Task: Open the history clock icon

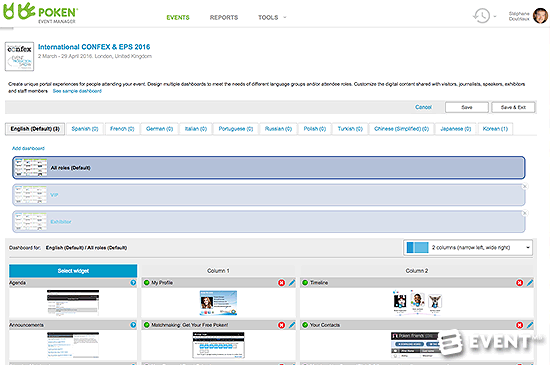Action: (x=481, y=16)
